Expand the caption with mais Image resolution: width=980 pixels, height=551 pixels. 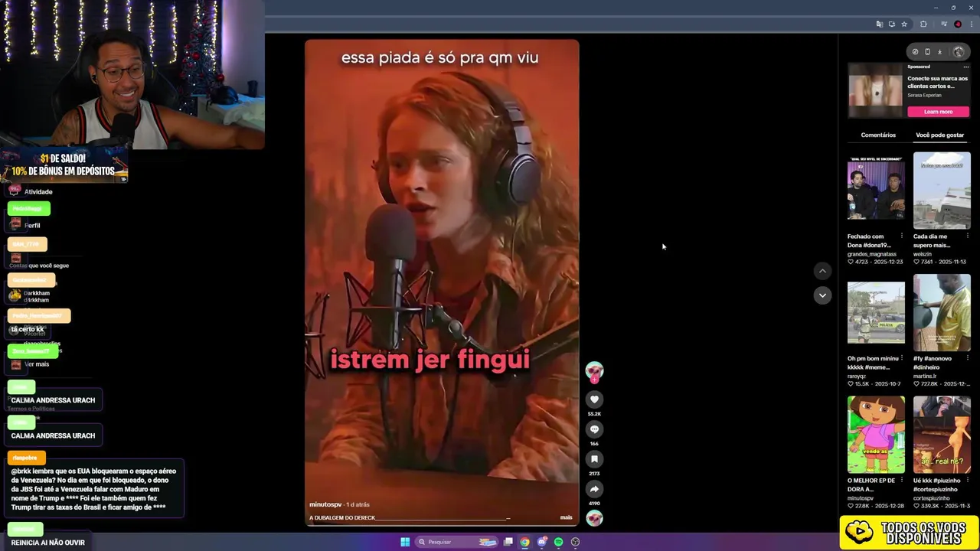click(566, 517)
